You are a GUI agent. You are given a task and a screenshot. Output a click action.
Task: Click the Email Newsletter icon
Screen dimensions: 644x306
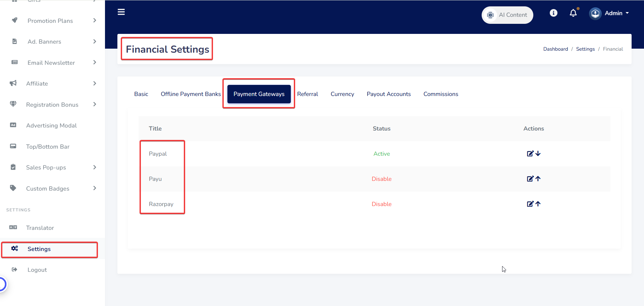[x=14, y=62]
